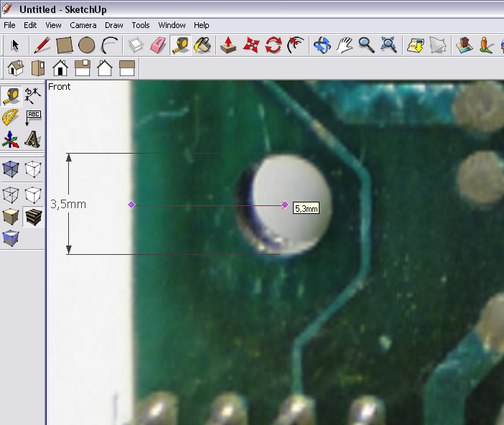Select the Zoom magnifier tool

coord(366,45)
